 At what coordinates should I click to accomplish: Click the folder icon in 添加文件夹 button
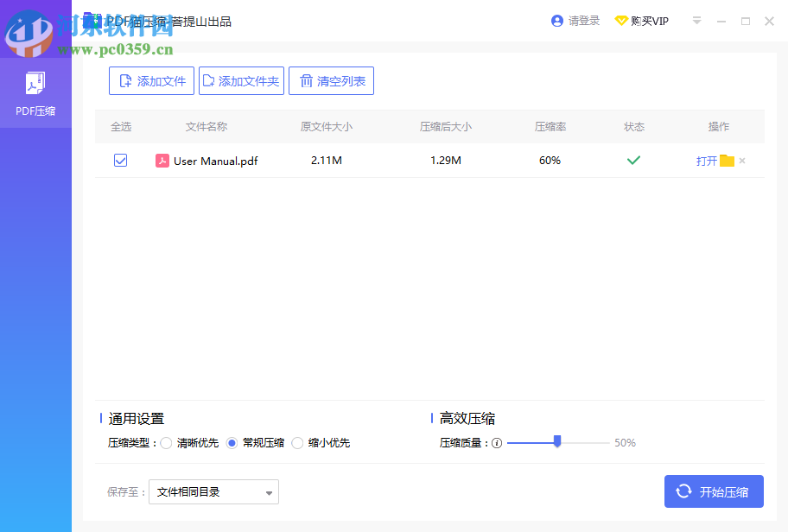coord(209,80)
